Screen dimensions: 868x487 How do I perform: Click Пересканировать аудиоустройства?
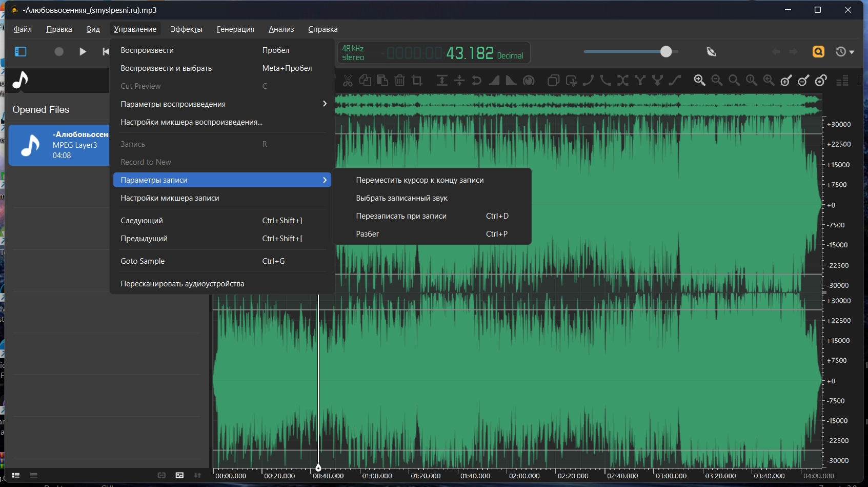(x=182, y=284)
